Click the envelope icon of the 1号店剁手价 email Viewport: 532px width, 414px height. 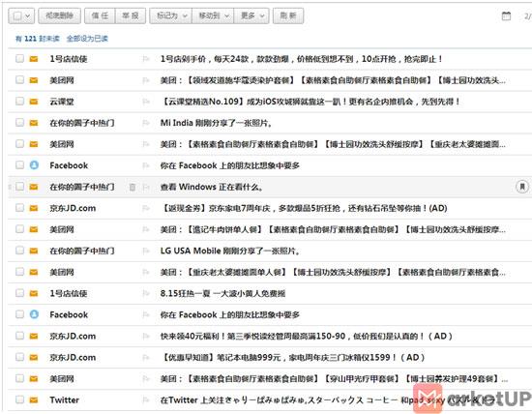coord(34,59)
